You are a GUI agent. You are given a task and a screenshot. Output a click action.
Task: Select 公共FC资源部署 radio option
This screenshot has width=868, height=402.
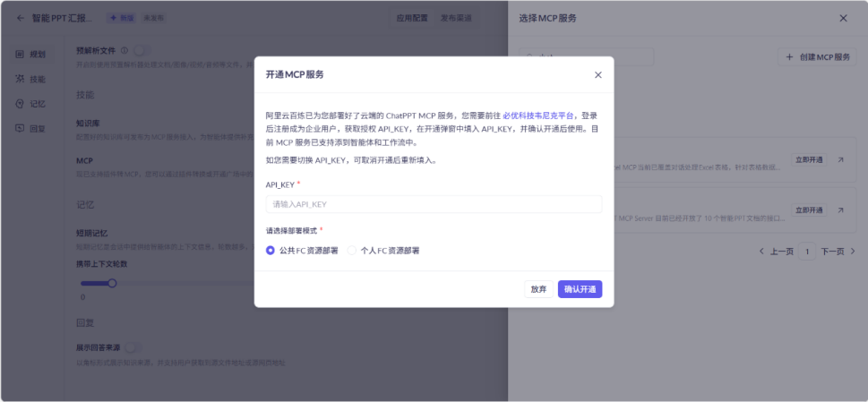[x=302, y=251]
